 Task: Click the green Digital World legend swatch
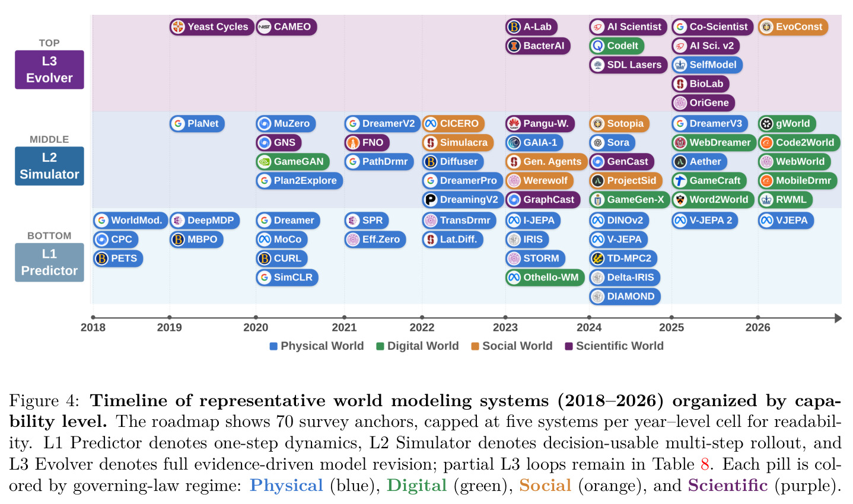click(380, 346)
